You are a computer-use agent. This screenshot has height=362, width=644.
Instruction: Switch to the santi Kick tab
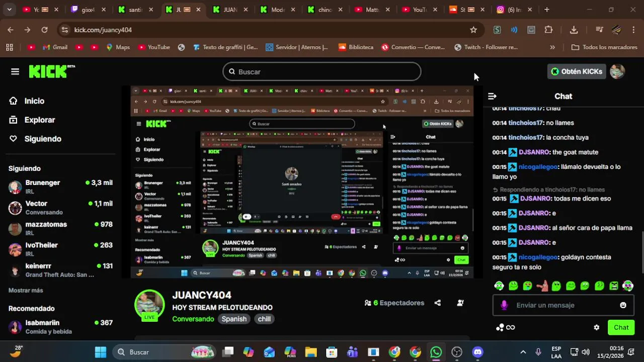(x=136, y=10)
